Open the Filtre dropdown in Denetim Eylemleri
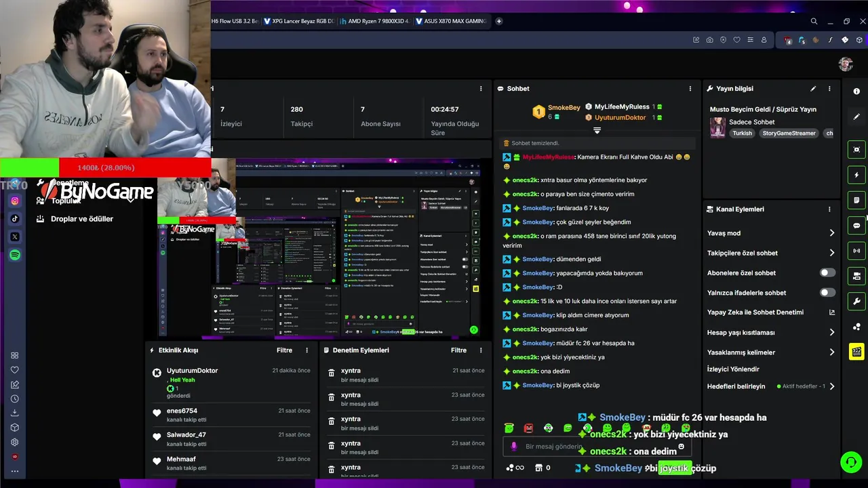This screenshot has height=488, width=868. 458,350
